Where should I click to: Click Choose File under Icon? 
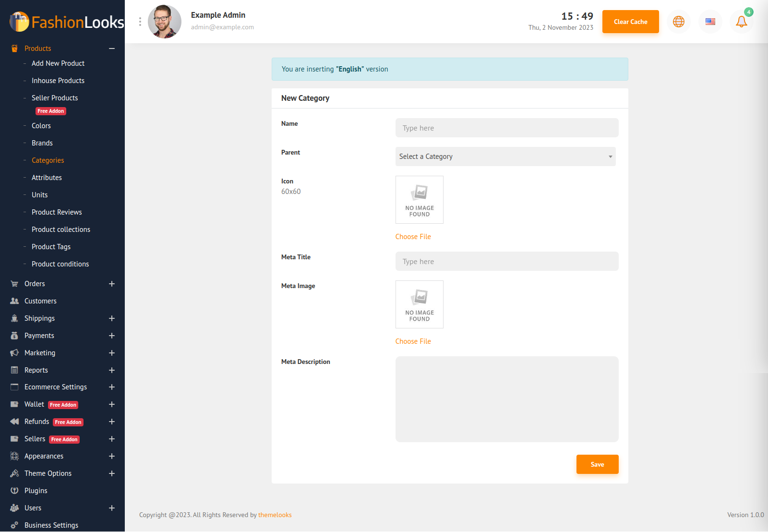pos(413,237)
